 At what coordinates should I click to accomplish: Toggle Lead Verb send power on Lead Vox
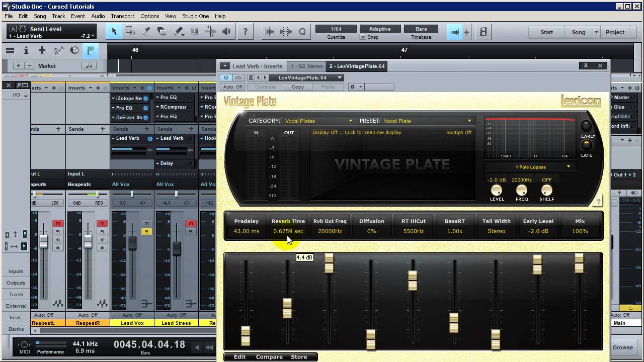(150, 138)
